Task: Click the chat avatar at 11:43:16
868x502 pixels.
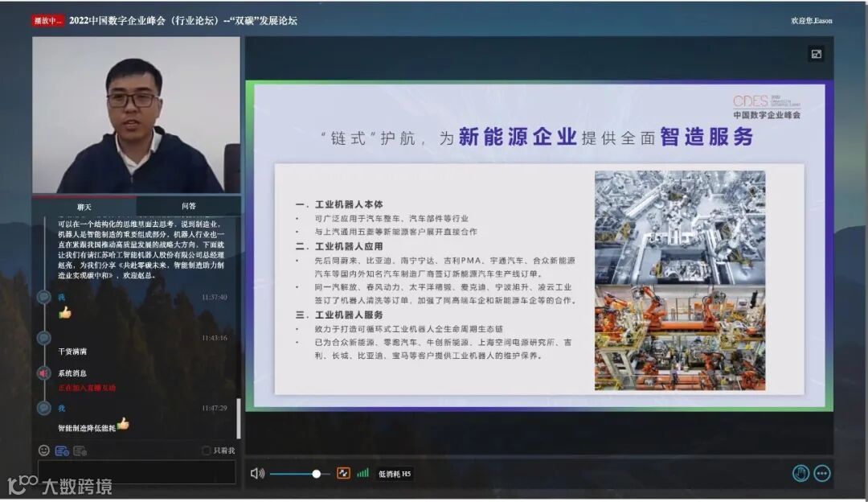Action: point(43,338)
